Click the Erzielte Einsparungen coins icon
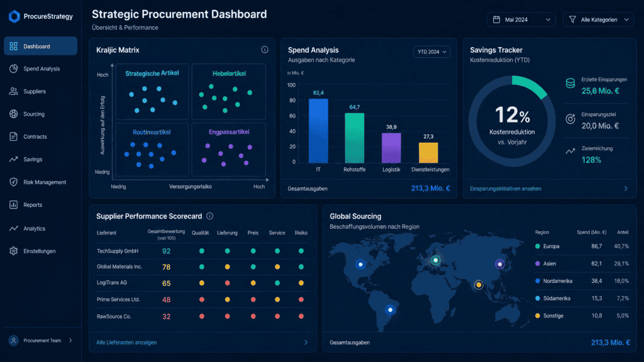 tap(570, 84)
